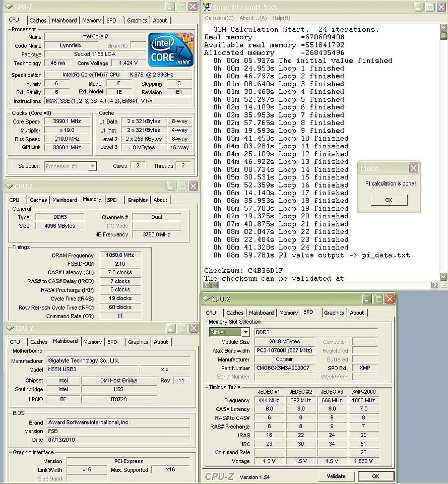Click Super PI's vertical scroll down arrow

(443, 276)
